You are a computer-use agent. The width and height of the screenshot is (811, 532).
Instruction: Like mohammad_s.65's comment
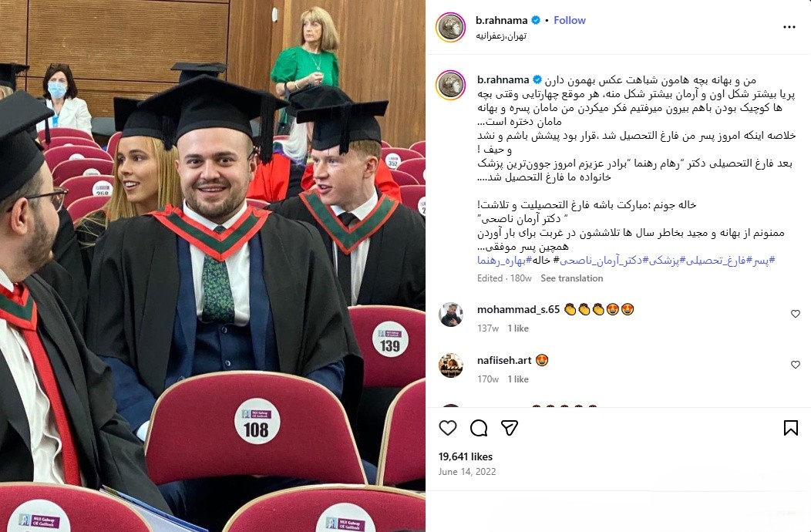(x=796, y=314)
